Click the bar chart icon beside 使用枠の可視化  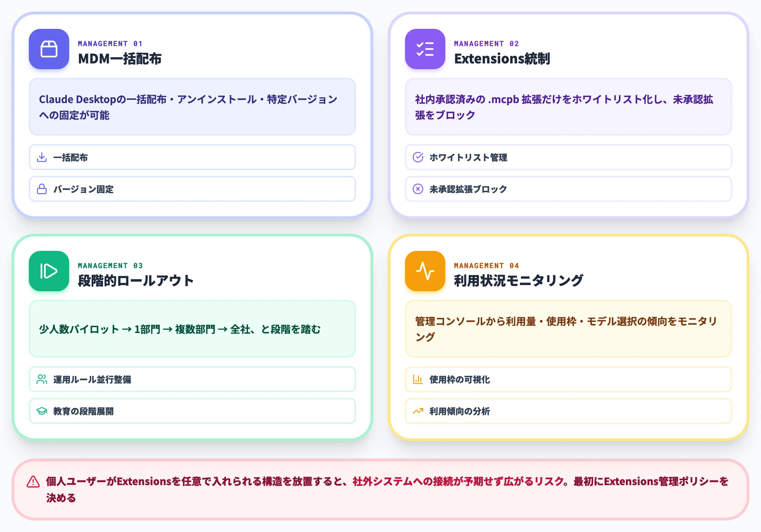coord(418,380)
